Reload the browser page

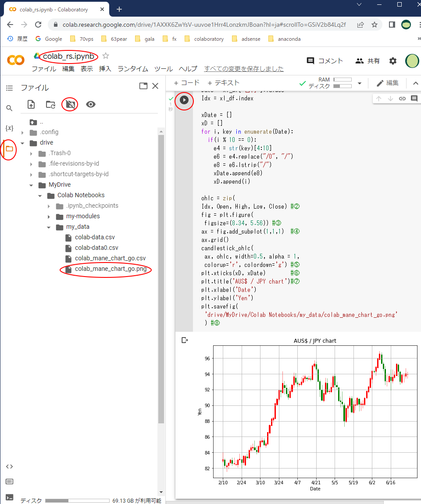tap(38, 25)
